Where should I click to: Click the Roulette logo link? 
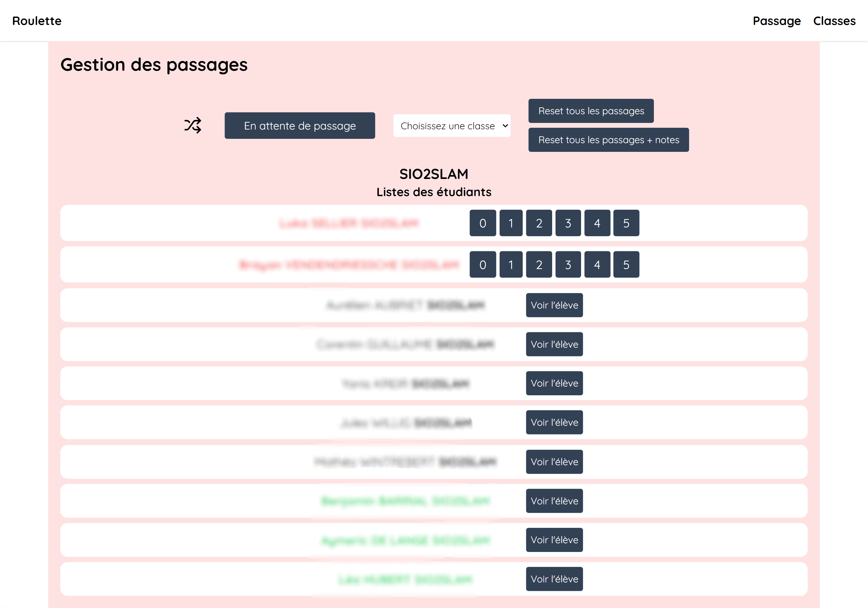coord(37,21)
